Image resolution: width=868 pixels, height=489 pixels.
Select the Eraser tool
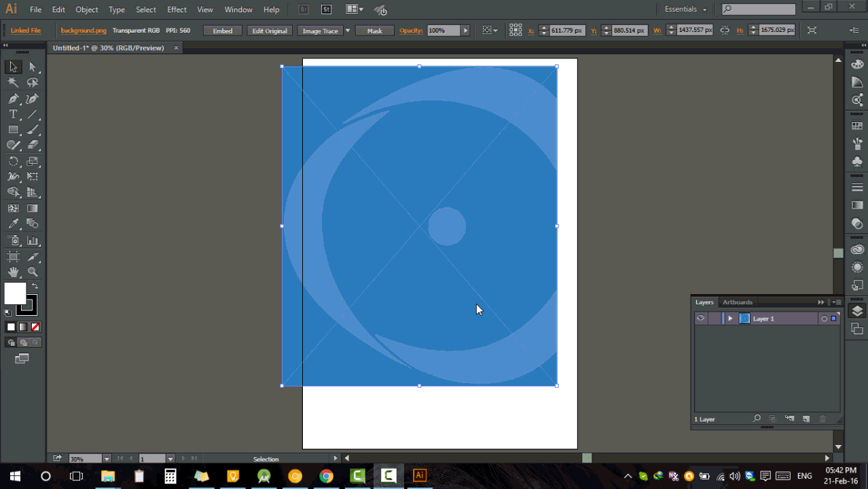pos(33,145)
